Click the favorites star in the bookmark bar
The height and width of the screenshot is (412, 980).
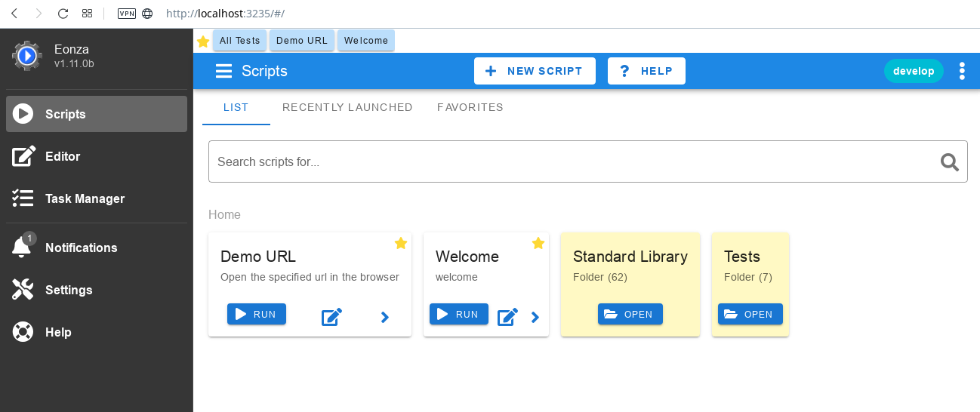click(203, 42)
